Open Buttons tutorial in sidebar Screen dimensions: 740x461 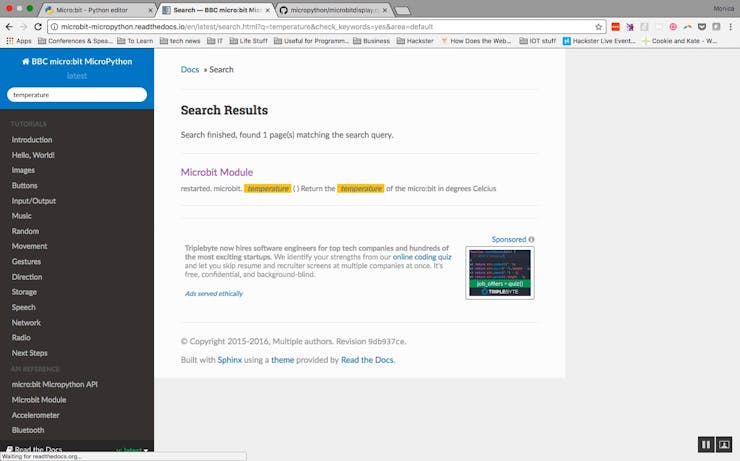(25, 185)
